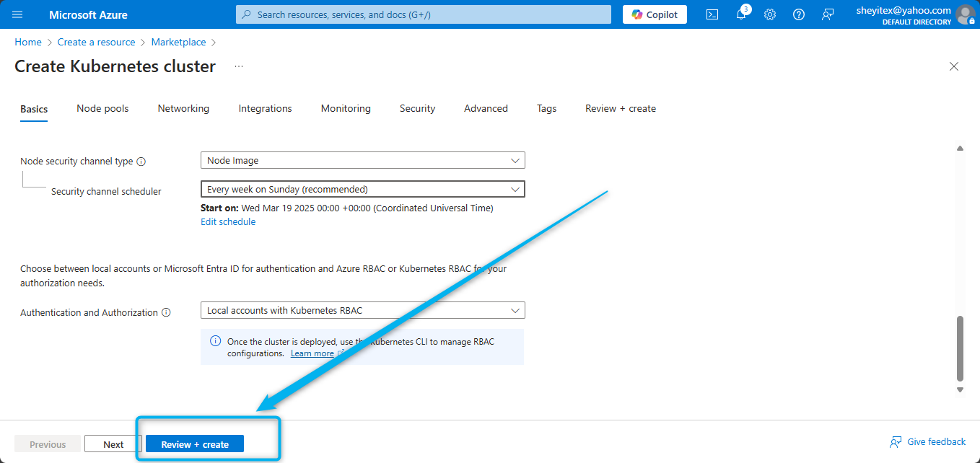Show info tooltip for Node security channel type
The height and width of the screenshot is (463, 980).
click(141, 162)
